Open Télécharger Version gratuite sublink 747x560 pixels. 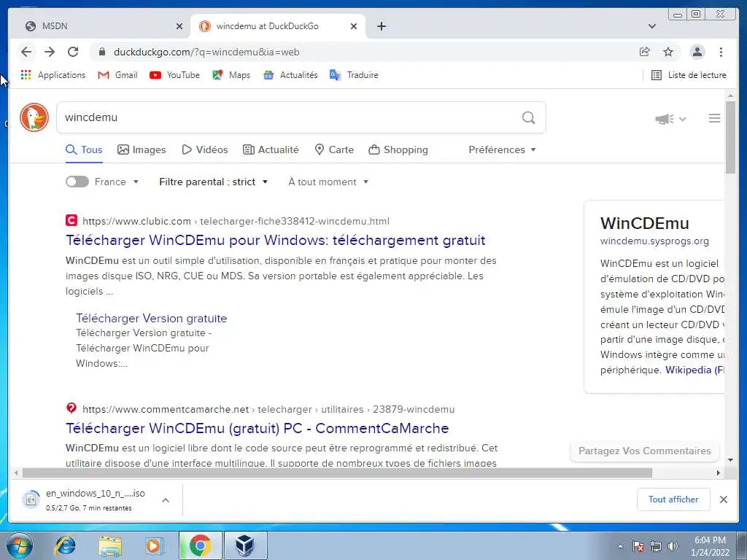[152, 318]
